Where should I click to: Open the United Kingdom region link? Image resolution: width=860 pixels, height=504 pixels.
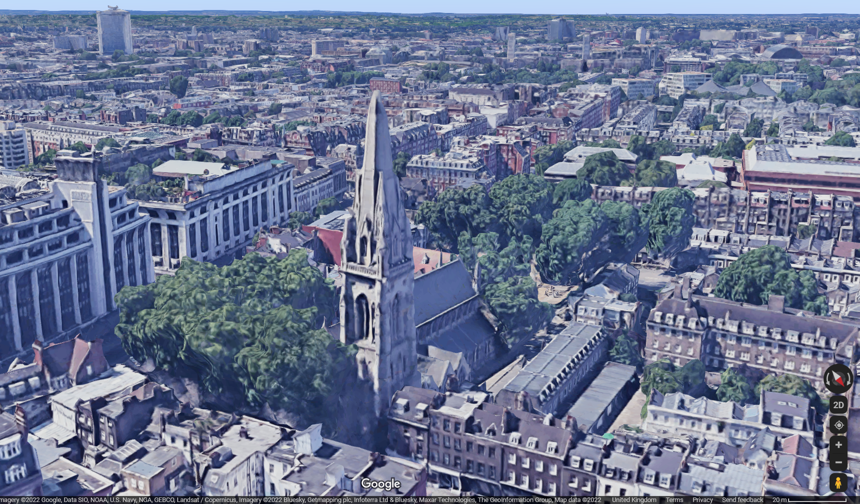(634, 500)
